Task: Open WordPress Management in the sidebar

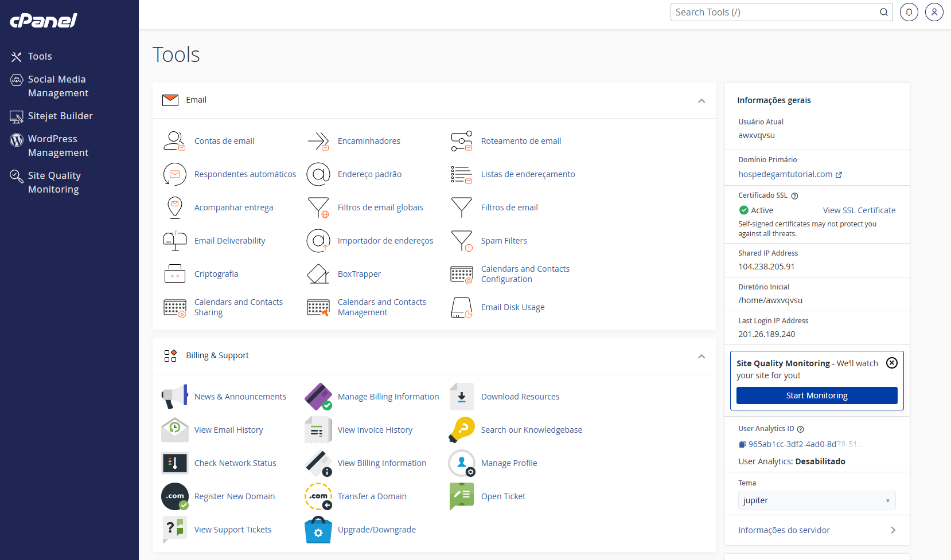Action: point(57,146)
